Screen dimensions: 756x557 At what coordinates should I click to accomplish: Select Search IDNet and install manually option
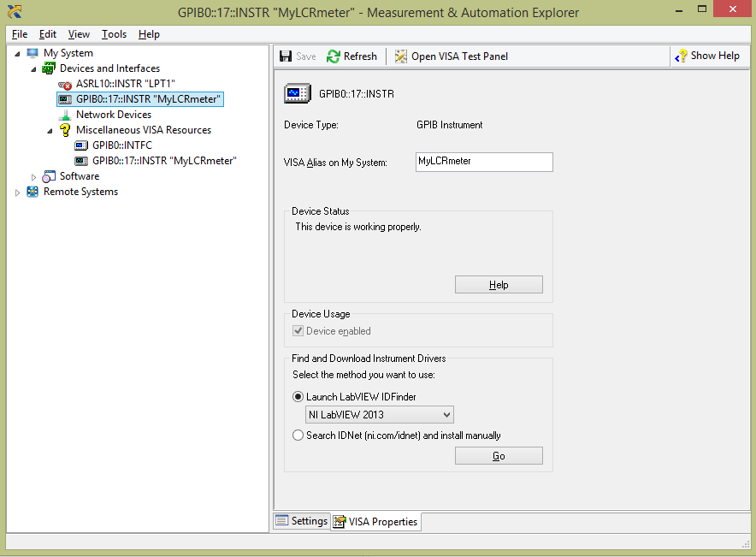coord(298,436)
